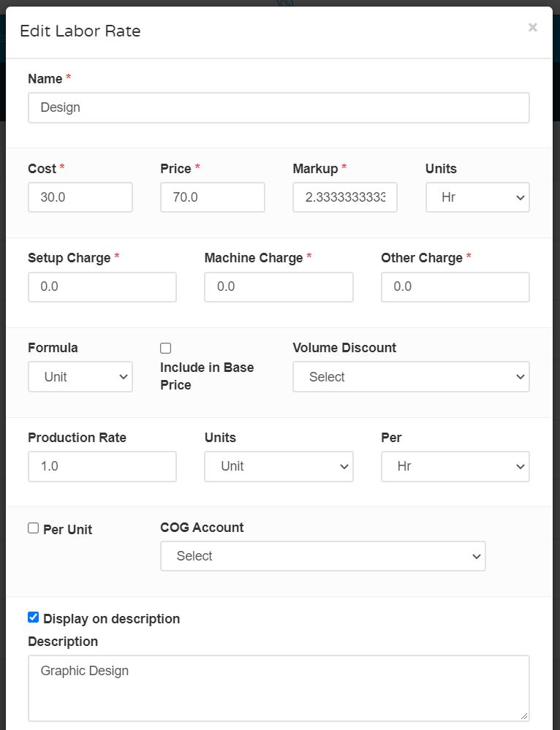Click the Description textarea resize handle

point(524,716)
